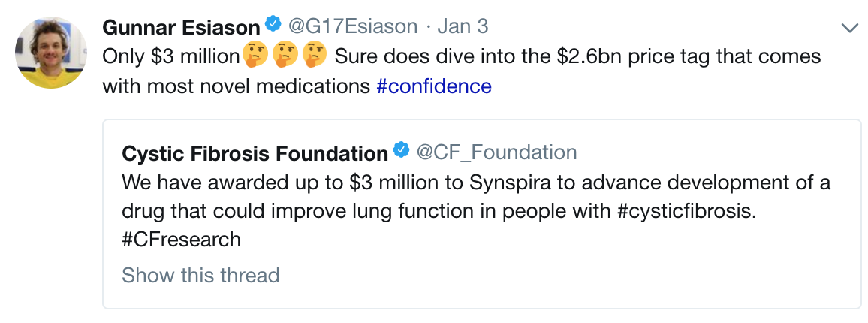Open the quoted tweet about Synspira

pos(481,214)
